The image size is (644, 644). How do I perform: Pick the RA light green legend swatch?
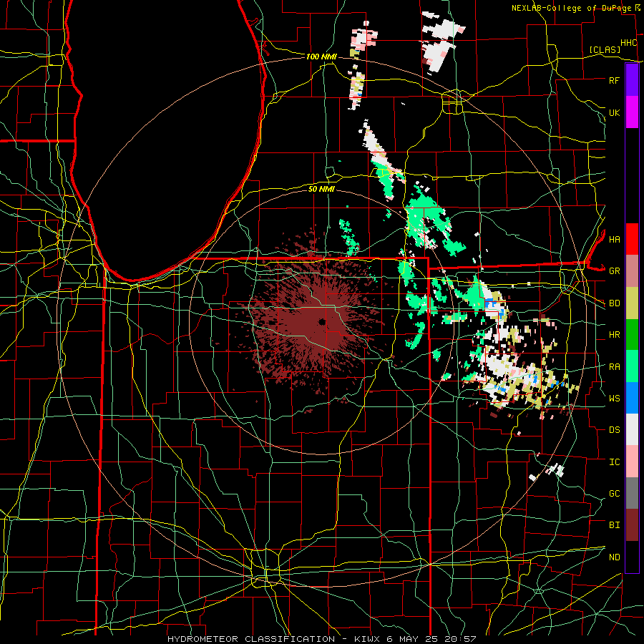632,366
